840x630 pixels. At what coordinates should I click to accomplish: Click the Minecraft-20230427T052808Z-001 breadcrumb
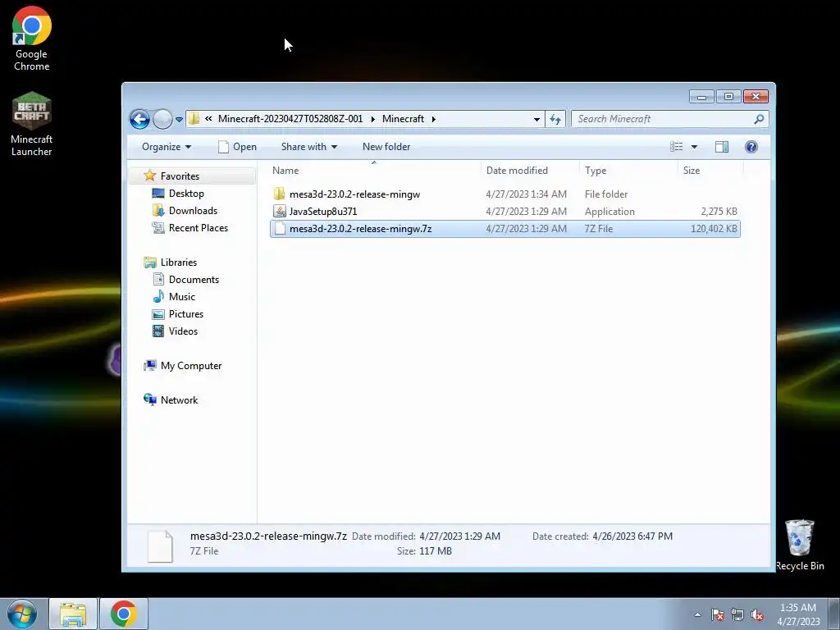(290, 119)
